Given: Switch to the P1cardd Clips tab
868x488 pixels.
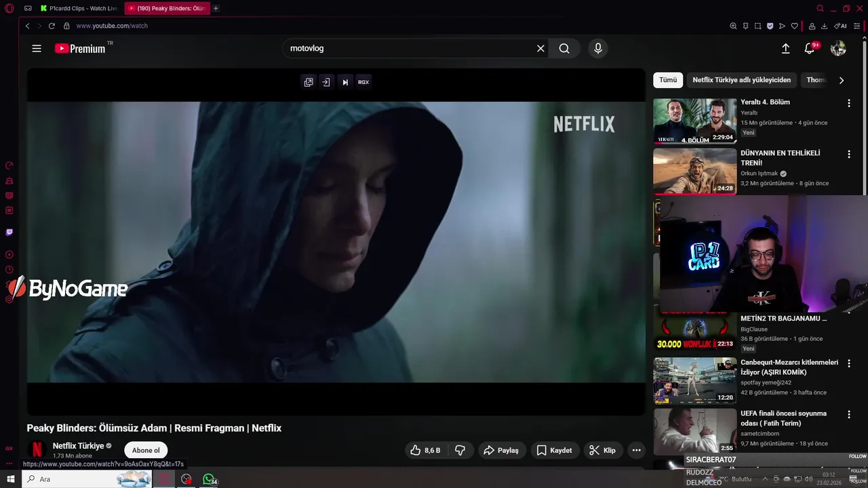Looking at the screenshot, I should coord(79,8).
